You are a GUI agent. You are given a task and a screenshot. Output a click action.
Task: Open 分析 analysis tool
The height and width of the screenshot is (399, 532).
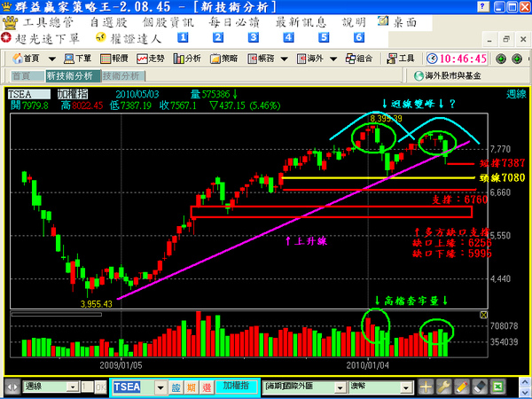point(187,59)
